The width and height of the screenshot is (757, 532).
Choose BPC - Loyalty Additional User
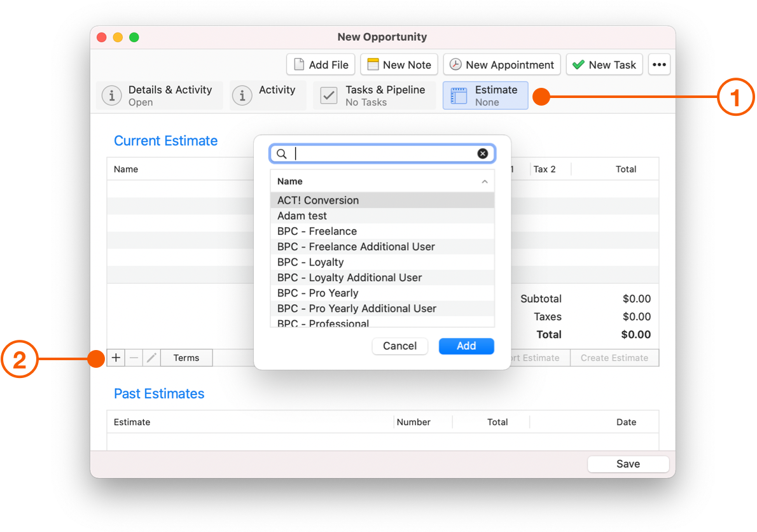tap(382, 277)
